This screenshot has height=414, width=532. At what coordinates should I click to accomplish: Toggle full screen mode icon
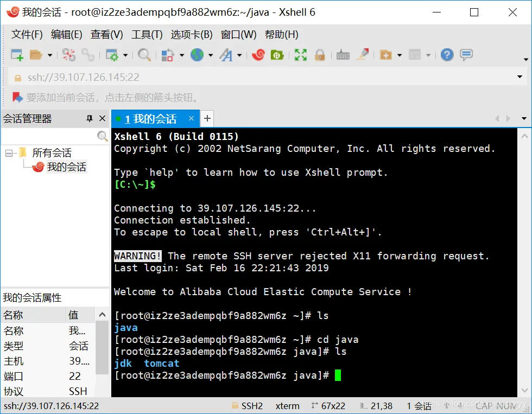[x=301, y=55]
